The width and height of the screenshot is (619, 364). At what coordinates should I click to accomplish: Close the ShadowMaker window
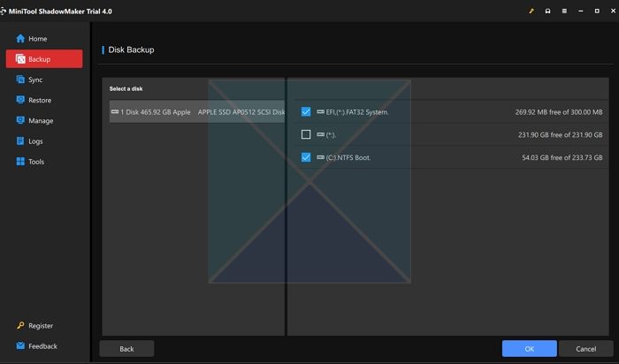point(613,11)
